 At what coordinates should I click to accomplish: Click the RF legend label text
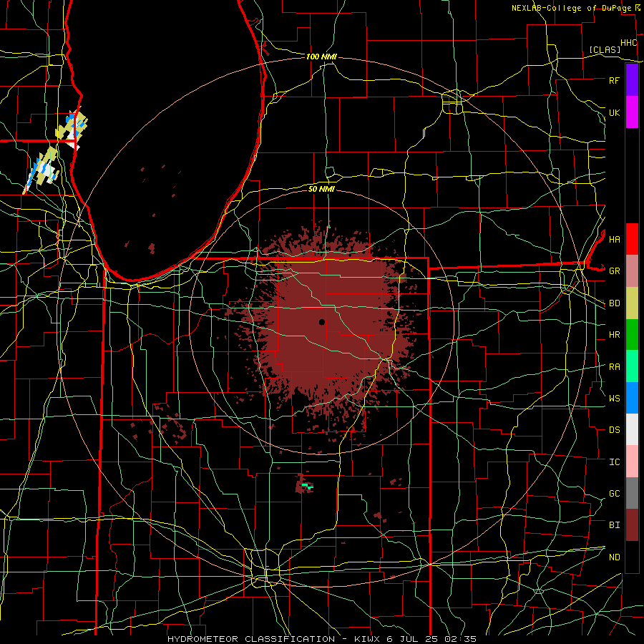[614, 80]
